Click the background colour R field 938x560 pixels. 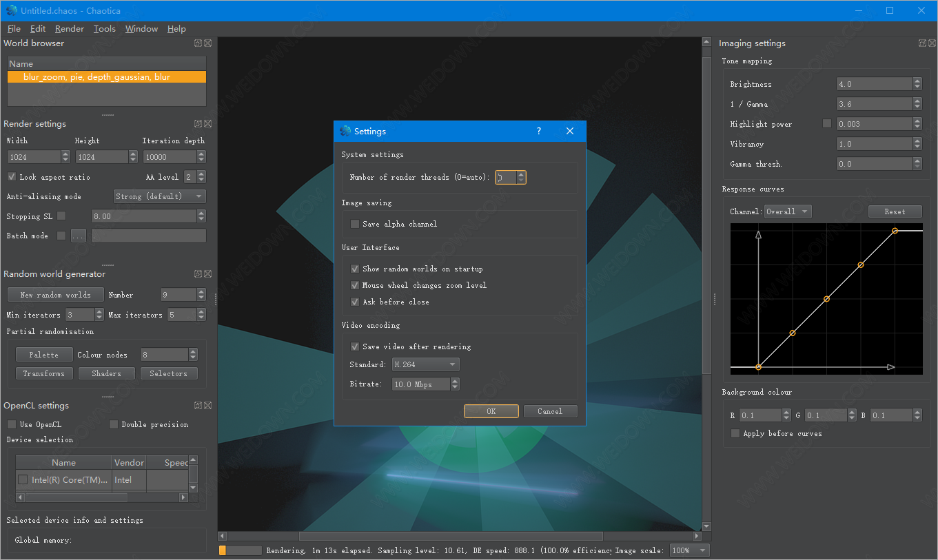[761, 415]
